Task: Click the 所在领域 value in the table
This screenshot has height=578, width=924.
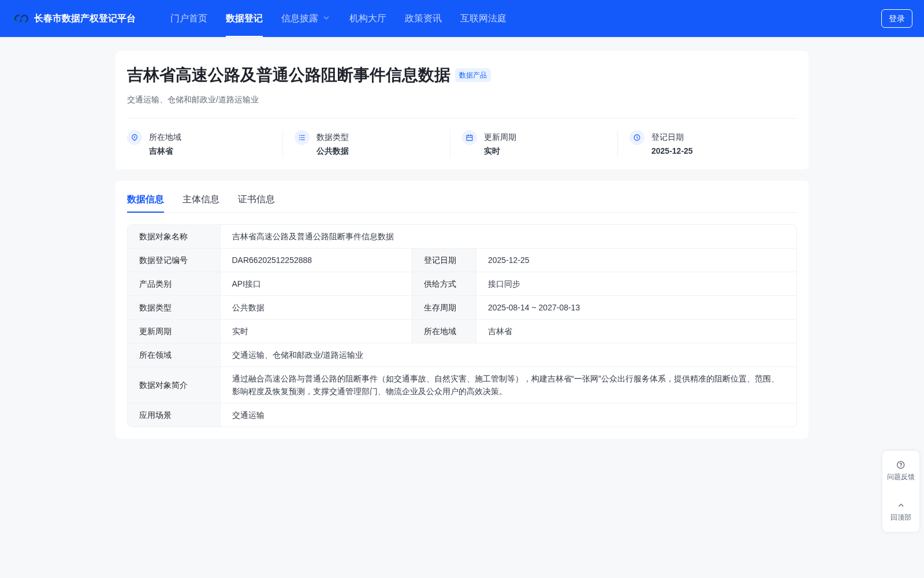Action: point(297,355)
